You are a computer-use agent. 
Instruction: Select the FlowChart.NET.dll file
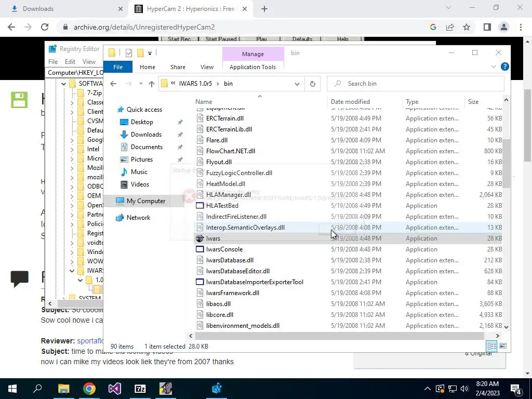(230, 151)
